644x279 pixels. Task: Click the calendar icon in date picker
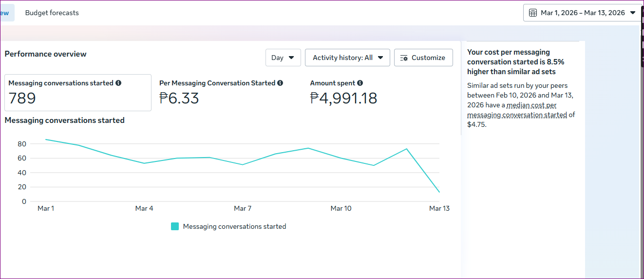point(533,13)
